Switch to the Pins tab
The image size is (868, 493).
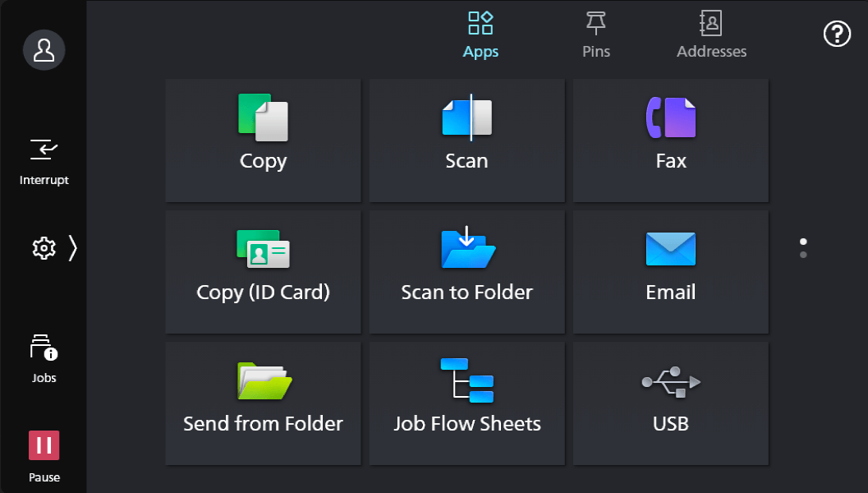[595, 35]
